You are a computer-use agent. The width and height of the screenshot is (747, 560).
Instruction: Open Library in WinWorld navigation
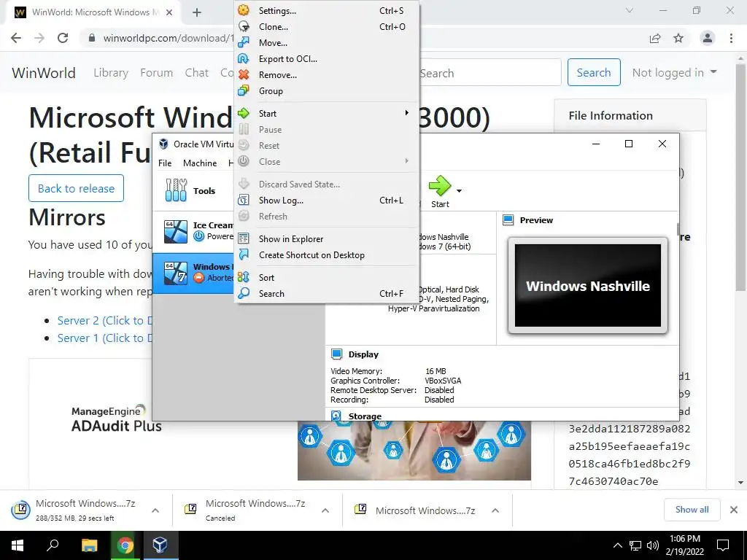pyautogui.click(x=111, y=72)
